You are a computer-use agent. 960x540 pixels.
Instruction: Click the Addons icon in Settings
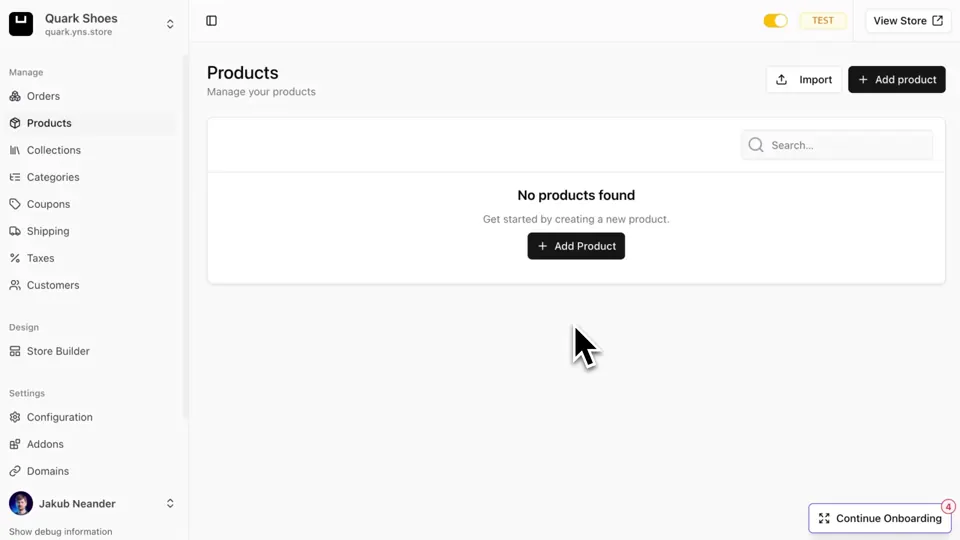click(15, 444)
